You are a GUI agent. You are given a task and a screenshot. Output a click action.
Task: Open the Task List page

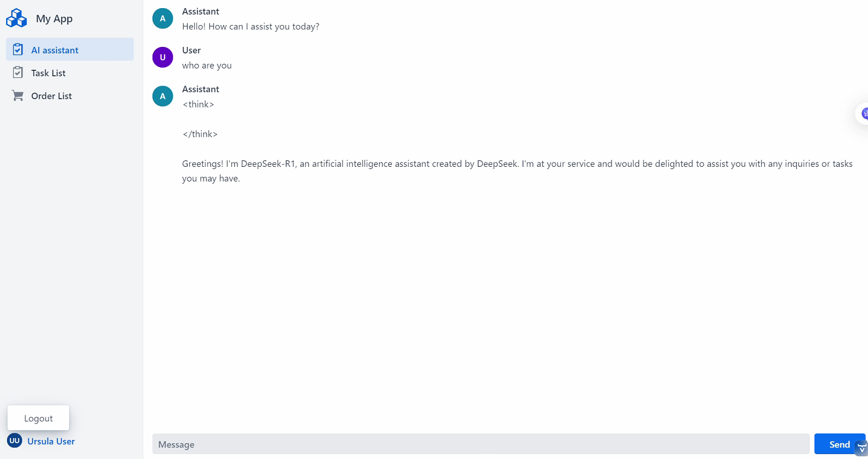tap(48, 73)
